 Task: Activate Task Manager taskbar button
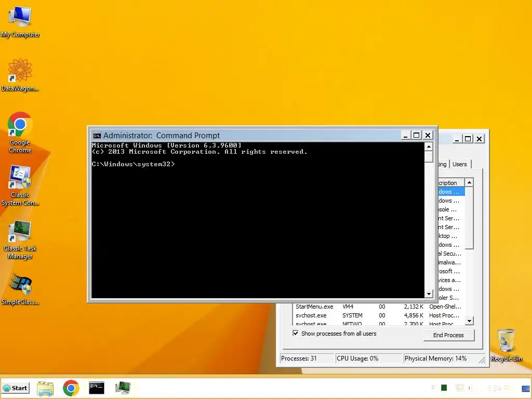pyautogui.click(x=123, y=388)
